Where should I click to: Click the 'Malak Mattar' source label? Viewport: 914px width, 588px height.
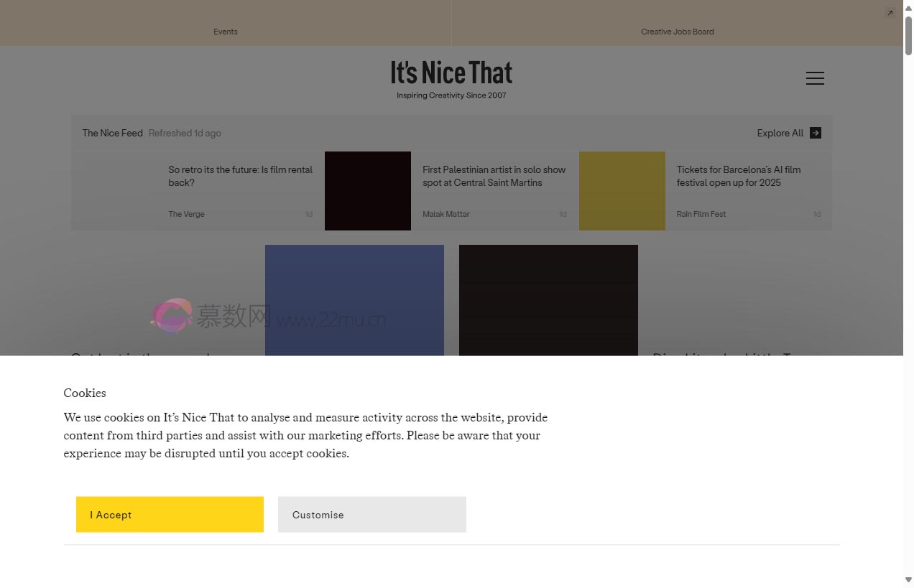pos(446,213)
